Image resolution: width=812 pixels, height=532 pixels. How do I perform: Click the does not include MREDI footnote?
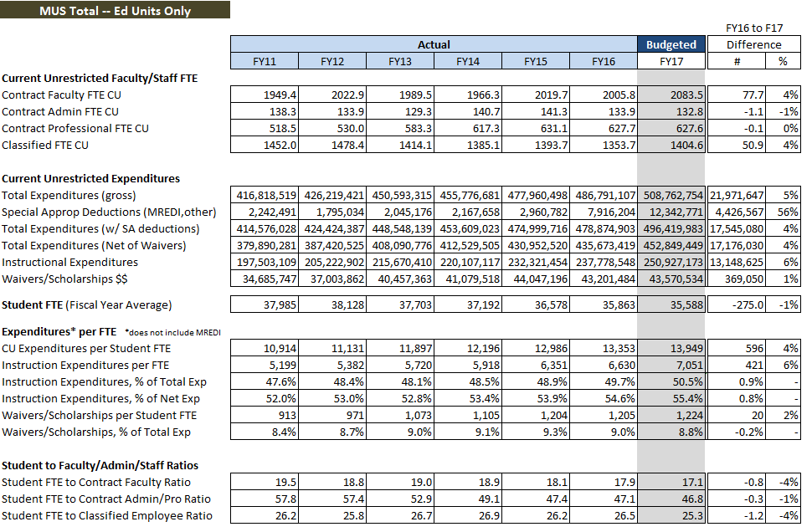(172, 332)
